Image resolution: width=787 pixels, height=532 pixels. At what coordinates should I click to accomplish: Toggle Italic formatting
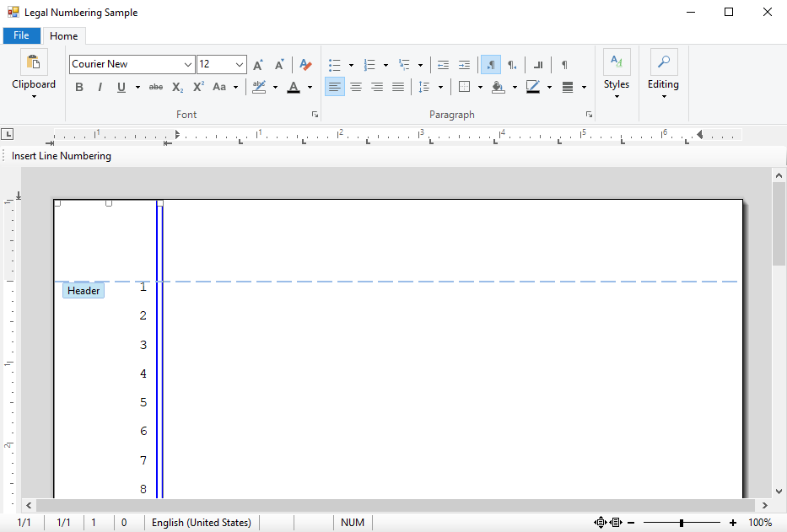[100, 87]
